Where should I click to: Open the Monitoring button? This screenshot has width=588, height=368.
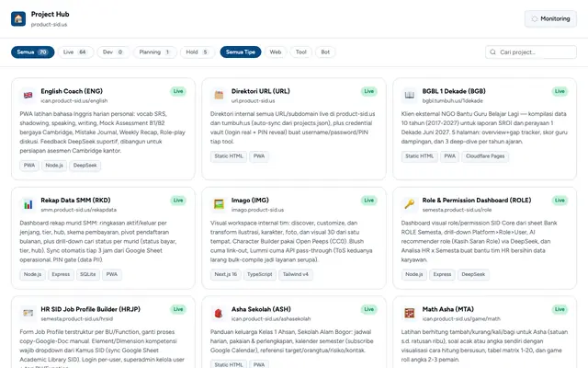coord(550,18)
